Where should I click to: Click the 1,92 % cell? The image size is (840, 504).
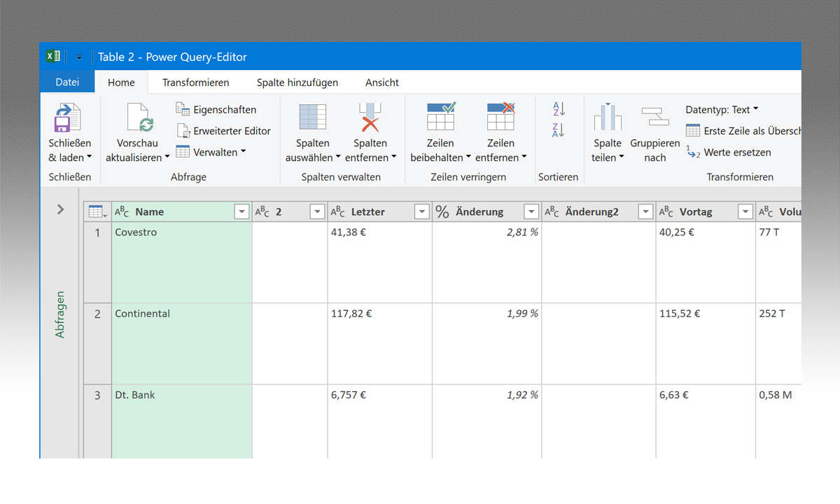coord(486,421)
